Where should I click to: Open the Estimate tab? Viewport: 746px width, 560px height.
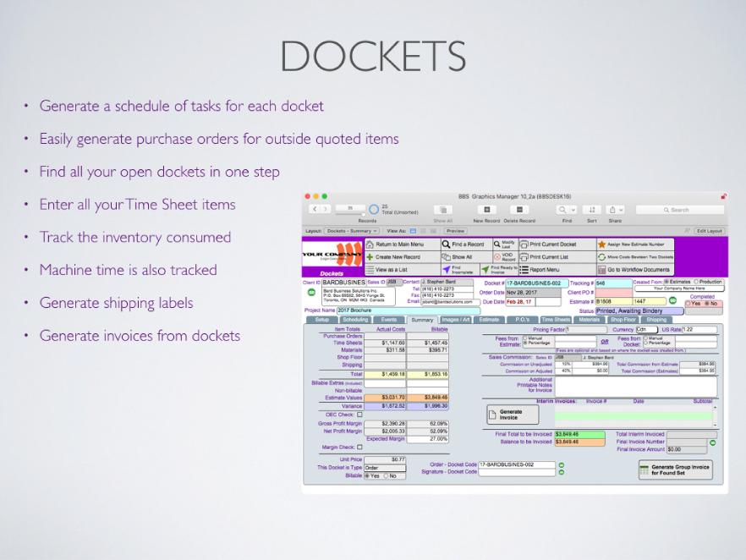(489, 320)
